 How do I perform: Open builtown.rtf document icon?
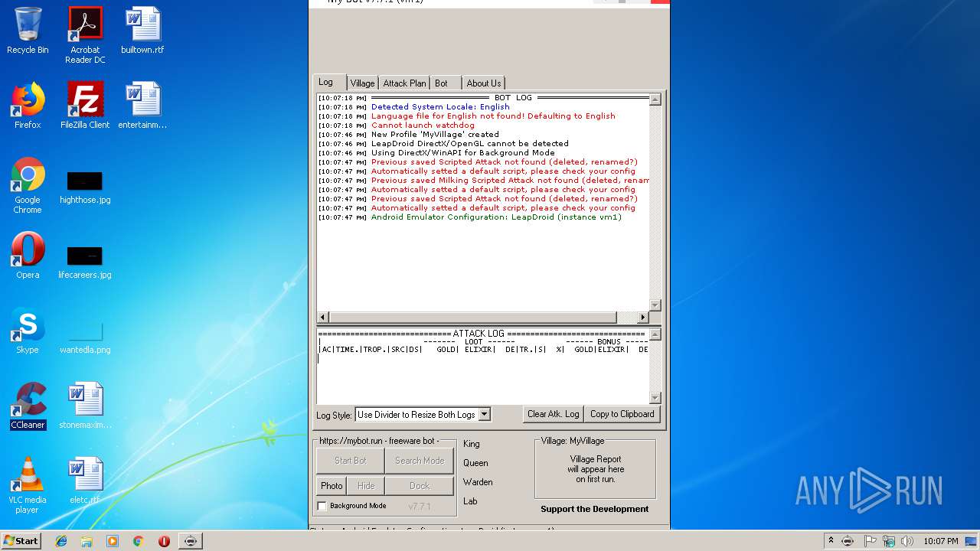(x=142, y=31)
